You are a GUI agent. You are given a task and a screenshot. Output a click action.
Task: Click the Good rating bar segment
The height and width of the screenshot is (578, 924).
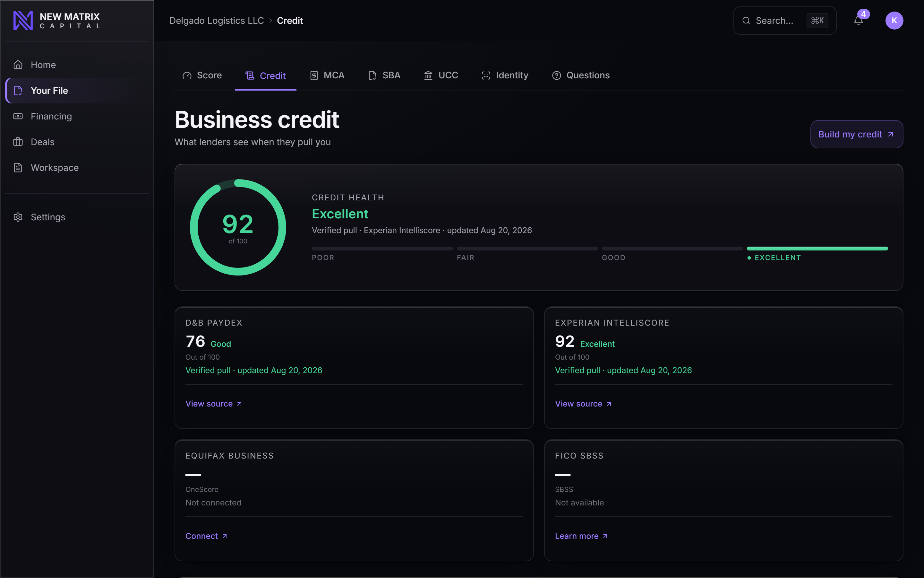click(x=672, y=249)
